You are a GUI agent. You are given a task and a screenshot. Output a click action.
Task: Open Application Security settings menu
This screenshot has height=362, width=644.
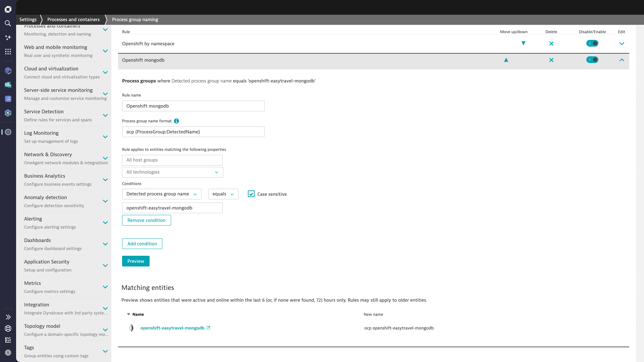point(64,266)
